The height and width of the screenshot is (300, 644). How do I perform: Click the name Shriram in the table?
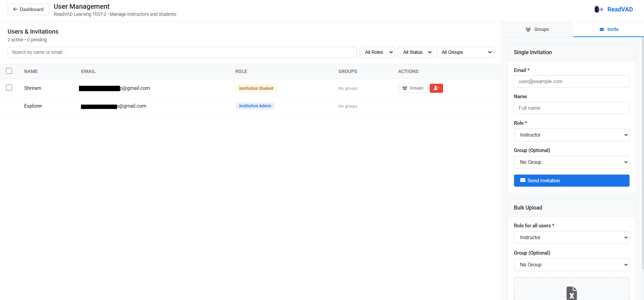[33, 88]
